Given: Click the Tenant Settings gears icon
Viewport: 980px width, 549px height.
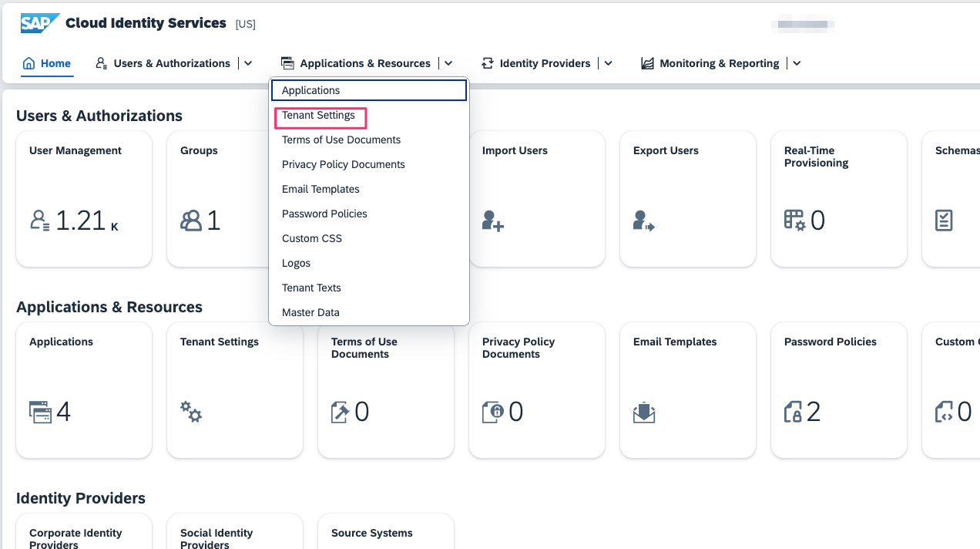Looking at the screenshot, I should [x=191, y=412].
